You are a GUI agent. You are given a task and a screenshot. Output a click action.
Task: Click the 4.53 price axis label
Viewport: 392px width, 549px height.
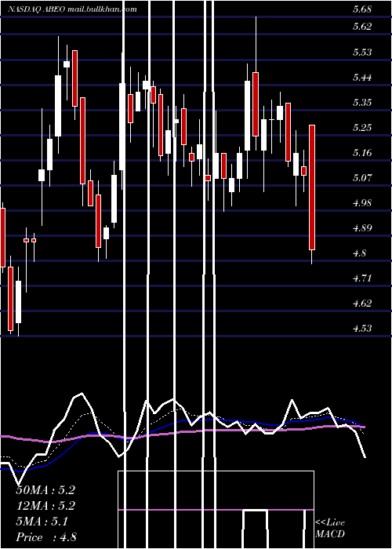click(x=362, y=328)
